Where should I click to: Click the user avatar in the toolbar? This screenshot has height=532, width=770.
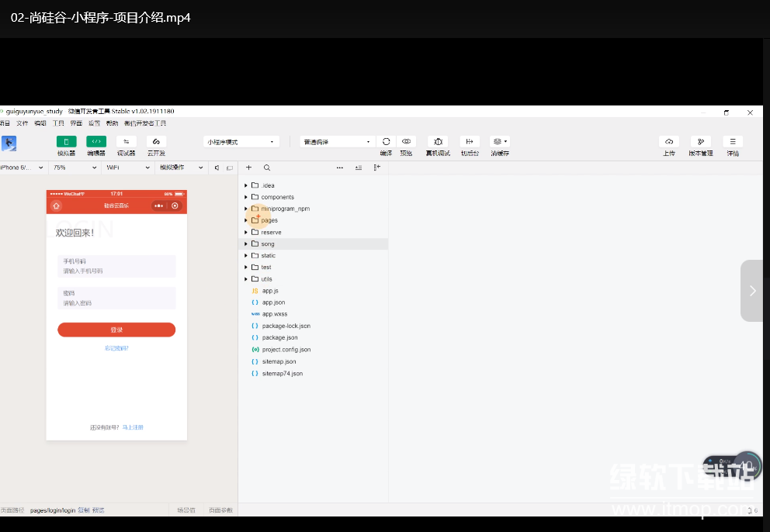[9, 143]
